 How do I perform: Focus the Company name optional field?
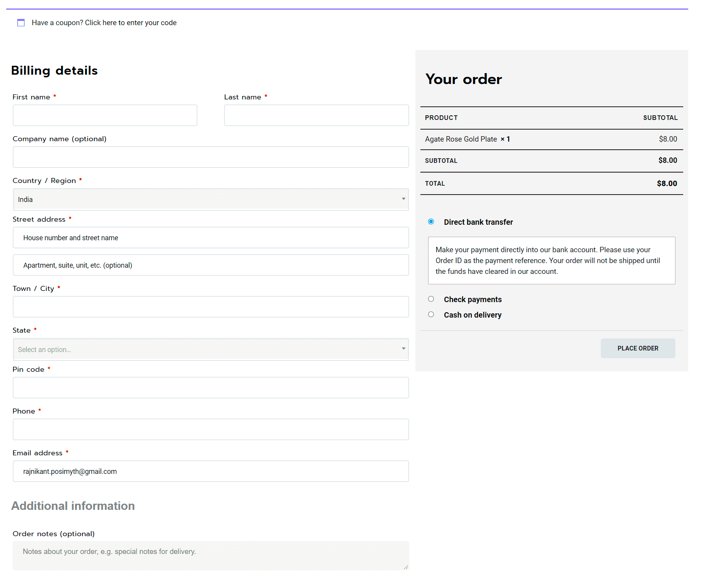click(211, 157)
